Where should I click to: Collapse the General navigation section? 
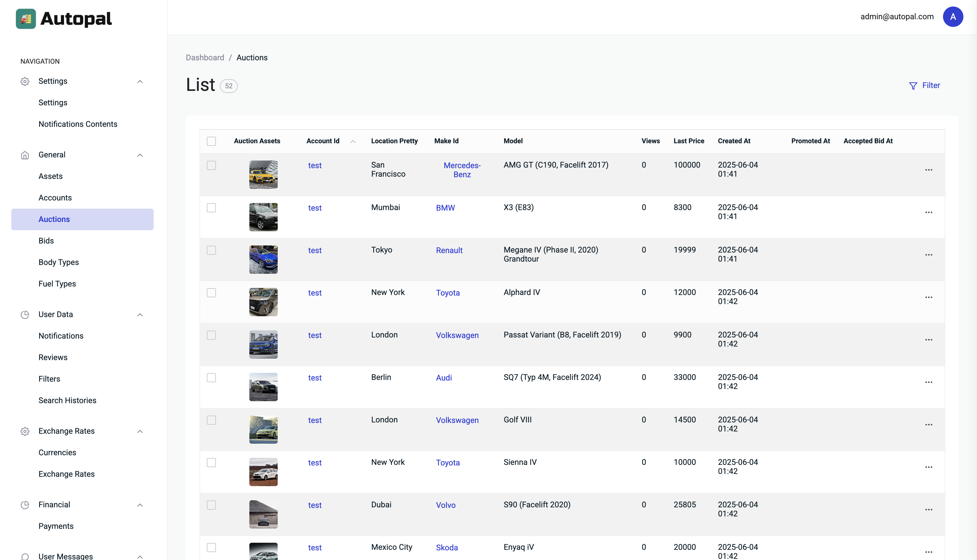point(140,155)
